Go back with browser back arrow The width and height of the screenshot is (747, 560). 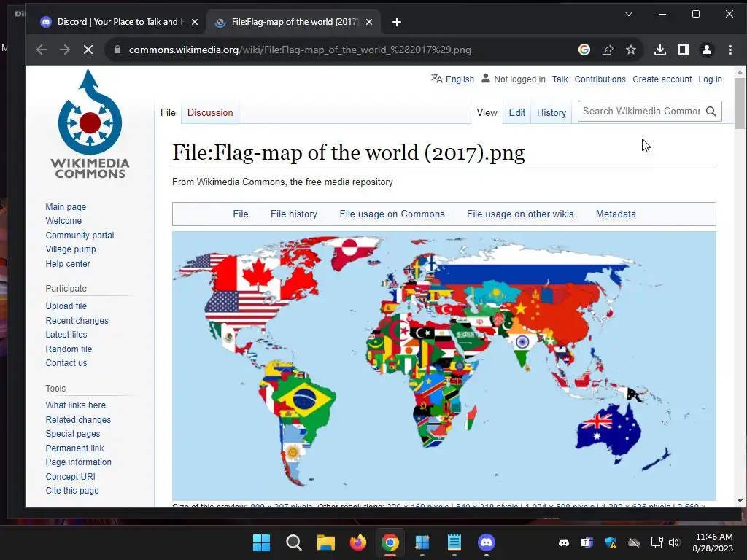tap(42, 50)
